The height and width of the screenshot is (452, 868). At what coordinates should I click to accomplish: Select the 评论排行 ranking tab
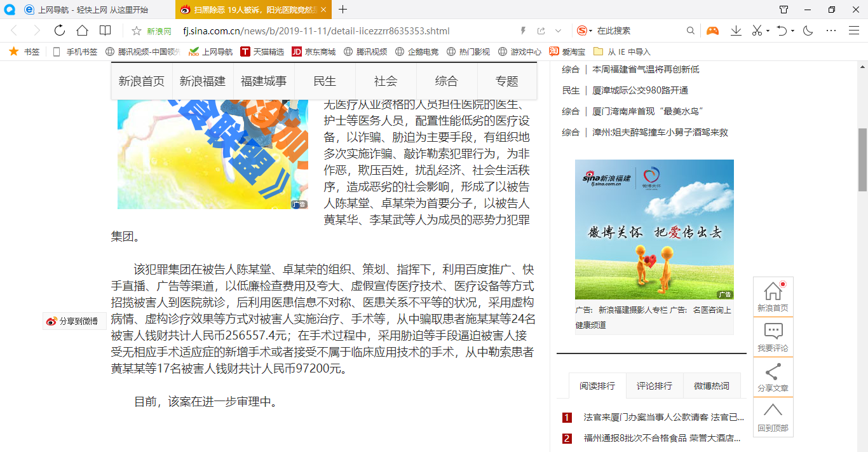coord(654,386)
